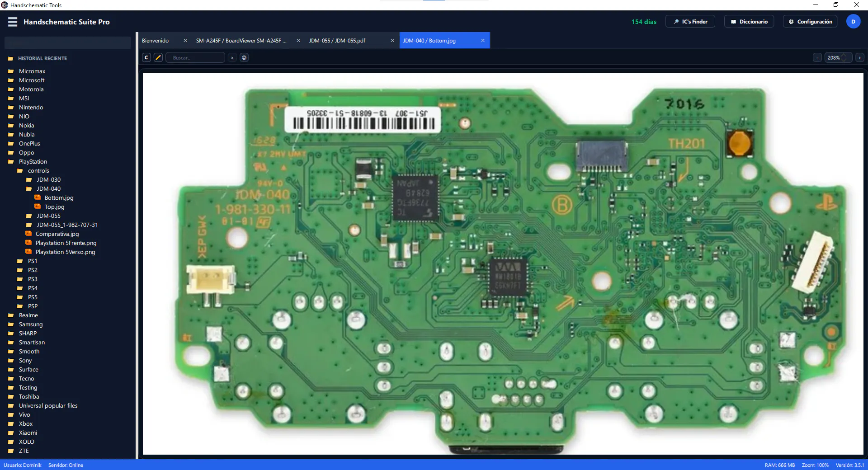Close the JDM-055.pdf tab

pos(392,41)
